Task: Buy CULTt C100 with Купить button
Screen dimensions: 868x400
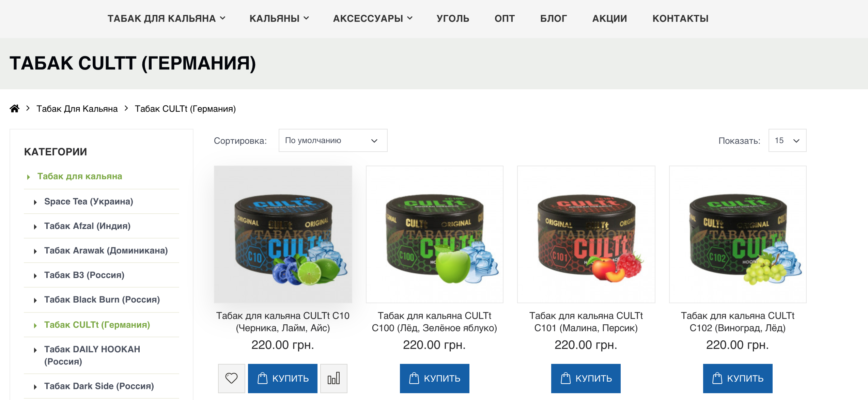Action: pyautogui.click(x=434, y=378)
